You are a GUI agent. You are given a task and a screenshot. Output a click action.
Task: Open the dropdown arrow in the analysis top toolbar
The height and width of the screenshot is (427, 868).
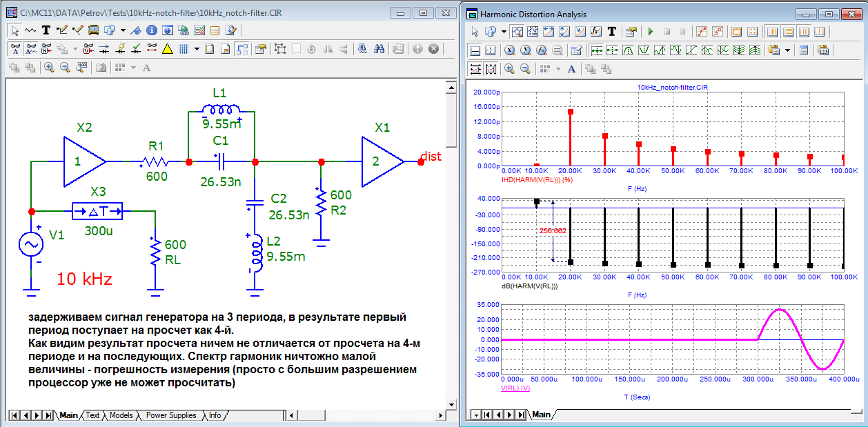tap(504, 32)
